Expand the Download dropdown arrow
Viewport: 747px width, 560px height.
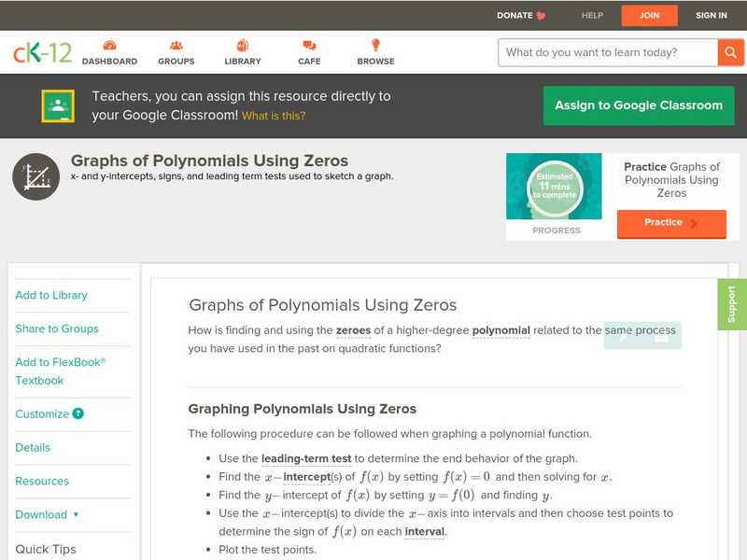click(x=76, y=514)
